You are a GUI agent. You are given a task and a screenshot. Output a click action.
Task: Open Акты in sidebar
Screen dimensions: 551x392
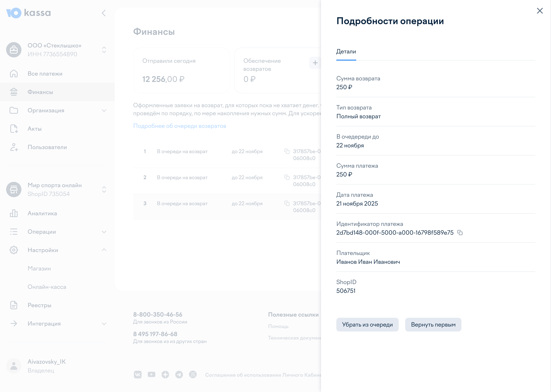(x=57, y=129)
